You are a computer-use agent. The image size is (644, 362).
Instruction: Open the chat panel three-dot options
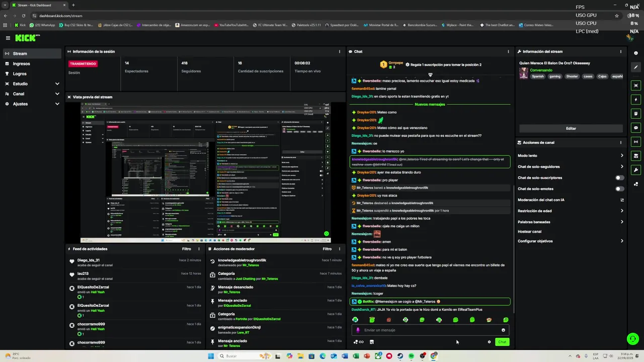(508, 51)
